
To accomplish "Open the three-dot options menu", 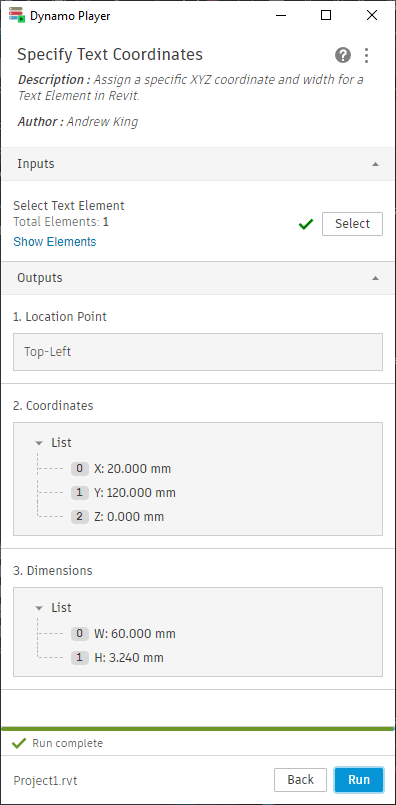I will (366, 55).
